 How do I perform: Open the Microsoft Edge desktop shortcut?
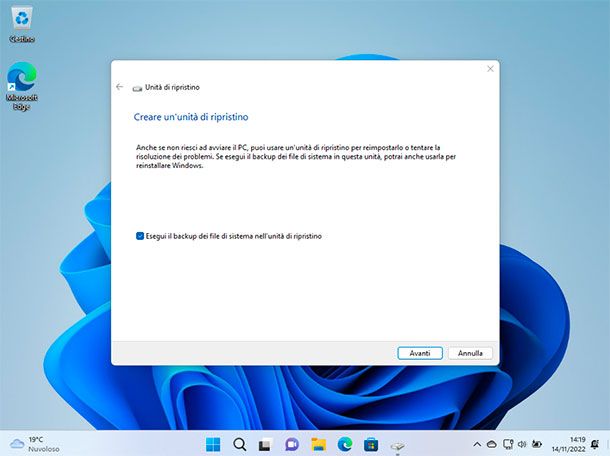coord(22,86)
